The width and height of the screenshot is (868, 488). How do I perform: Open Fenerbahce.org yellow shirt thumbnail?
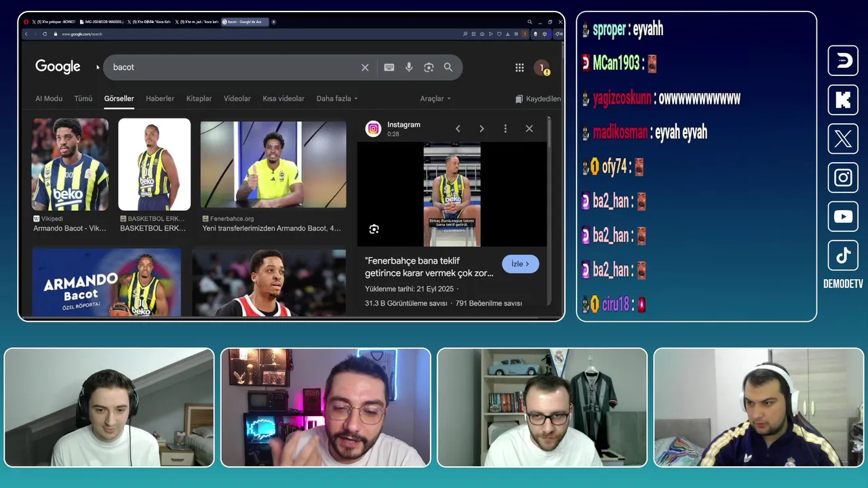pyautogui.click(x=273, y=165)
